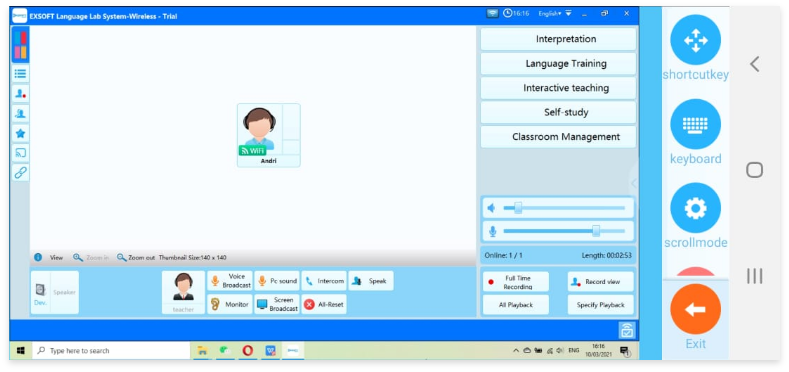The image size is (789, 372).
Task: Open the English language dropdown
Action: tap(549, 14)
